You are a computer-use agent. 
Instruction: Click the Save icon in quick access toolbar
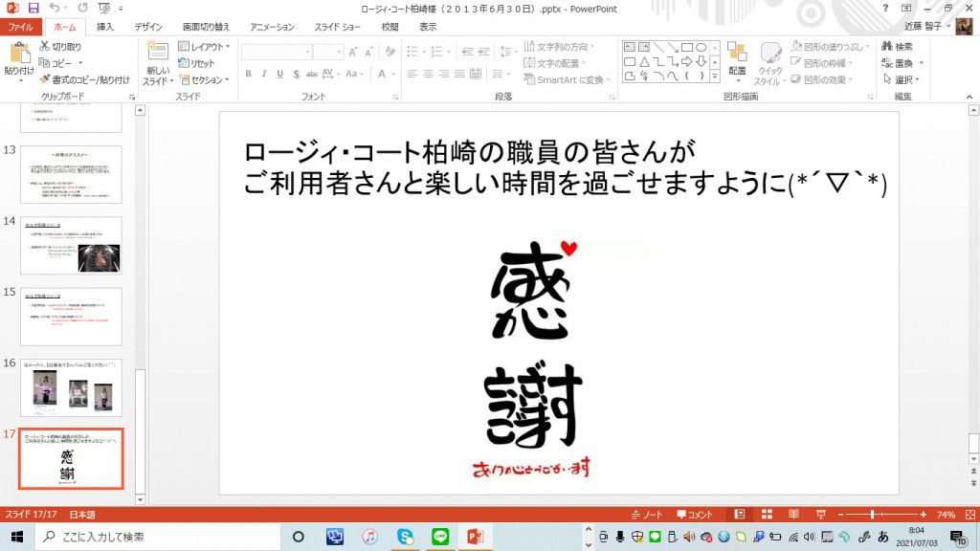(x=33, y=8)
